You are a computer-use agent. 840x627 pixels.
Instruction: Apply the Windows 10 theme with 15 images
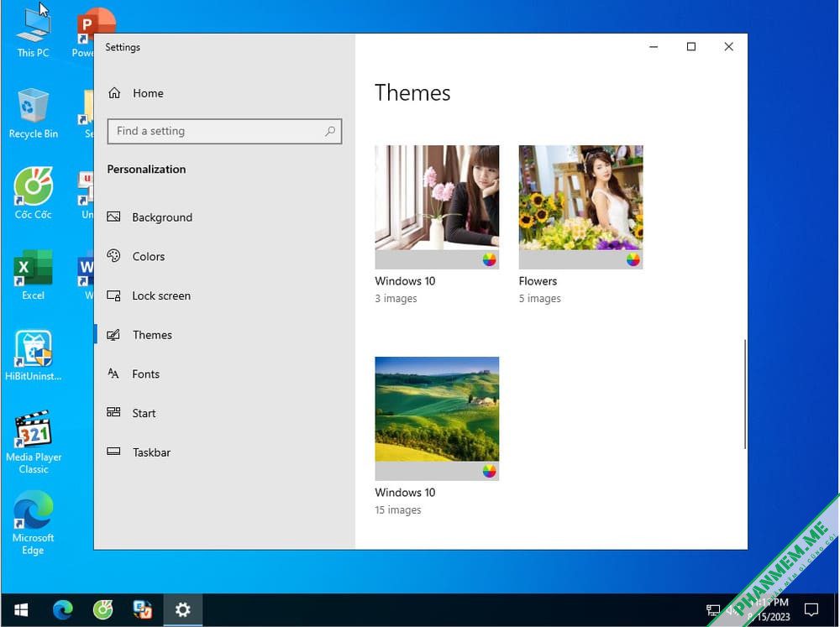click(x=437, y=419)
